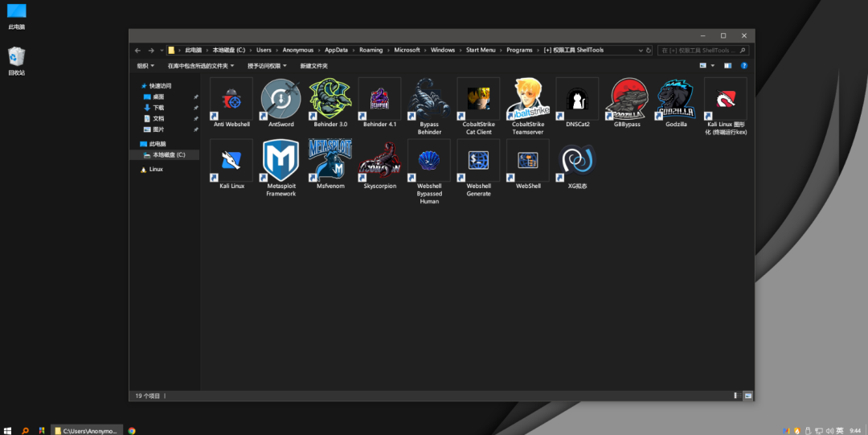Open the 此电脑 desktop icon
Image resolution: width=868 pixels, height=435 pixels.
click(17, 16)
